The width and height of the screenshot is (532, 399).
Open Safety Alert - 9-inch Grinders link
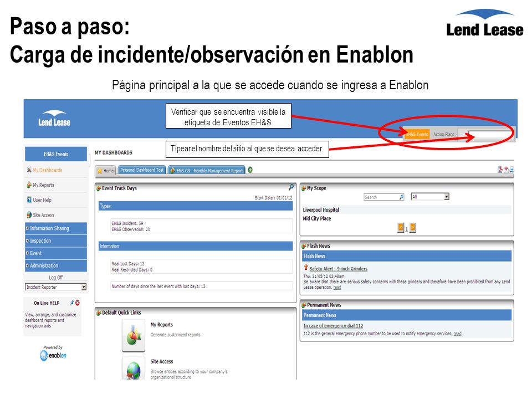[338, 269]
